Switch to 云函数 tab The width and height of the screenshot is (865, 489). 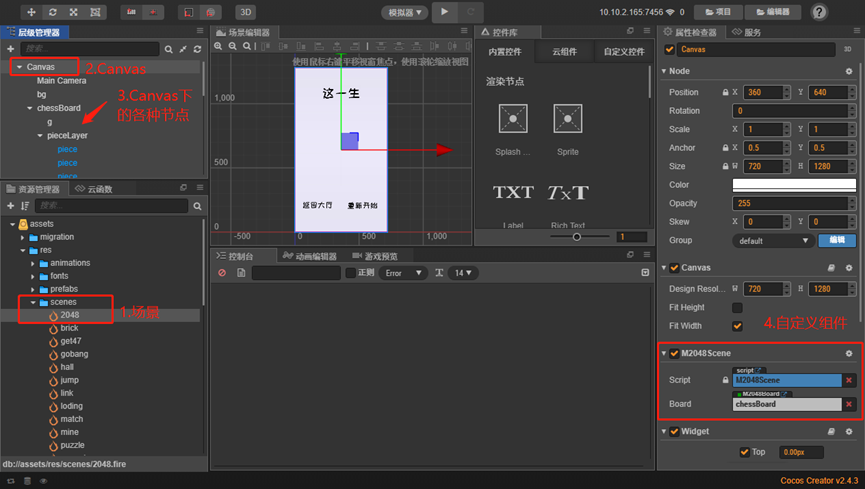click(x=94, y=189)
